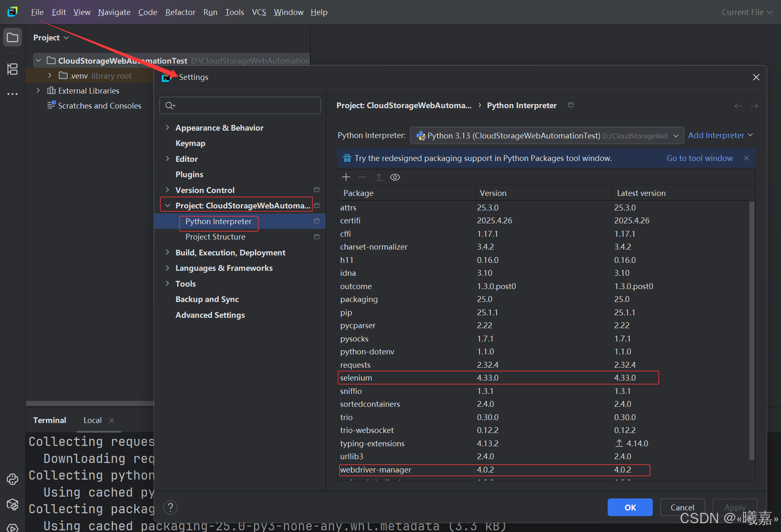Viewport: 781px width, 532px height.
Task: Open the Settings help question mark
Action: 171,507
